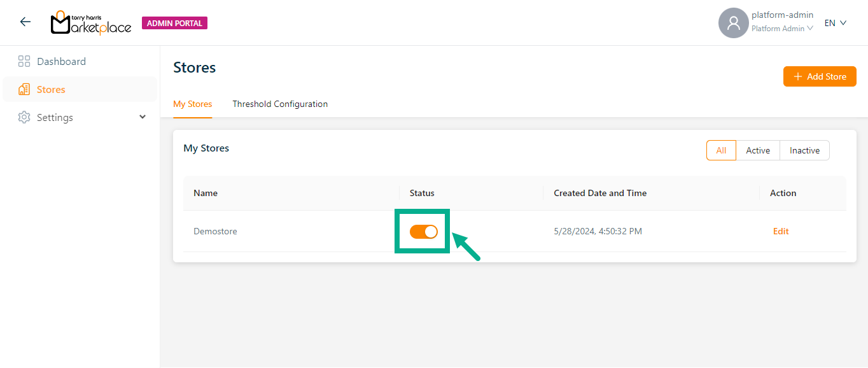Show only Inactive stores
This screenshot has height=368, width=868.
coord(804,150)
